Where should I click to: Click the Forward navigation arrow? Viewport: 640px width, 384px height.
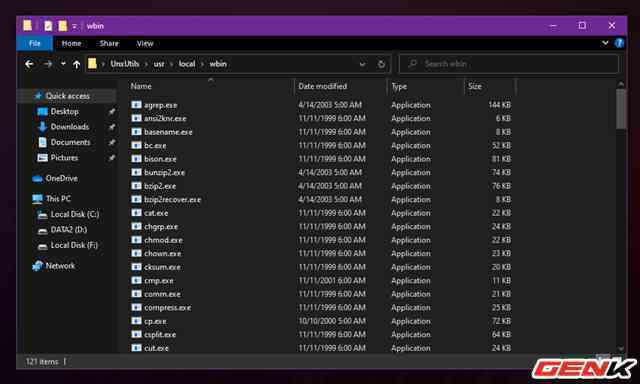[48, 64]
